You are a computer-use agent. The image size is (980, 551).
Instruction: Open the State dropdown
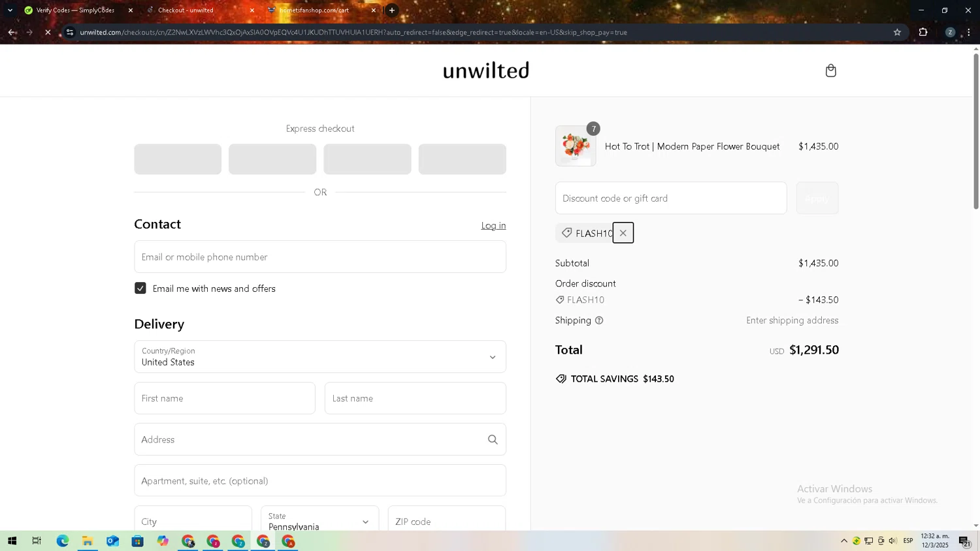(320, 521)
